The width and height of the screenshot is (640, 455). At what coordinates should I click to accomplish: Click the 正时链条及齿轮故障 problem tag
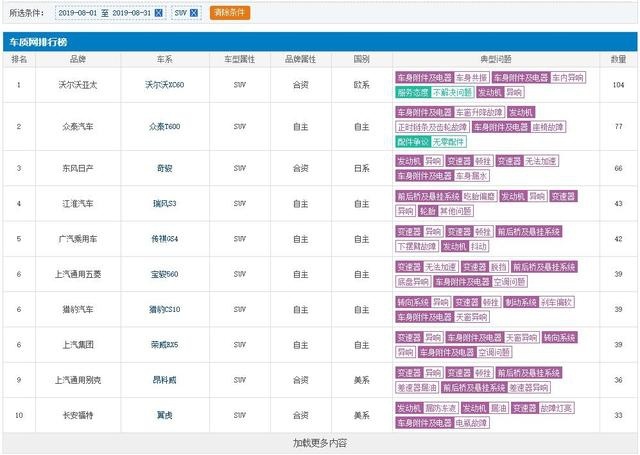tap(432, 127)
